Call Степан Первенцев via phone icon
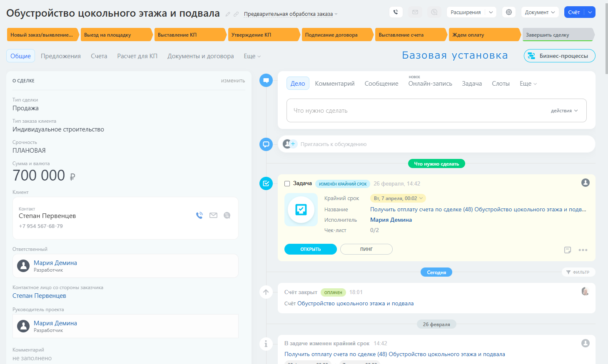 click(199, 215)
